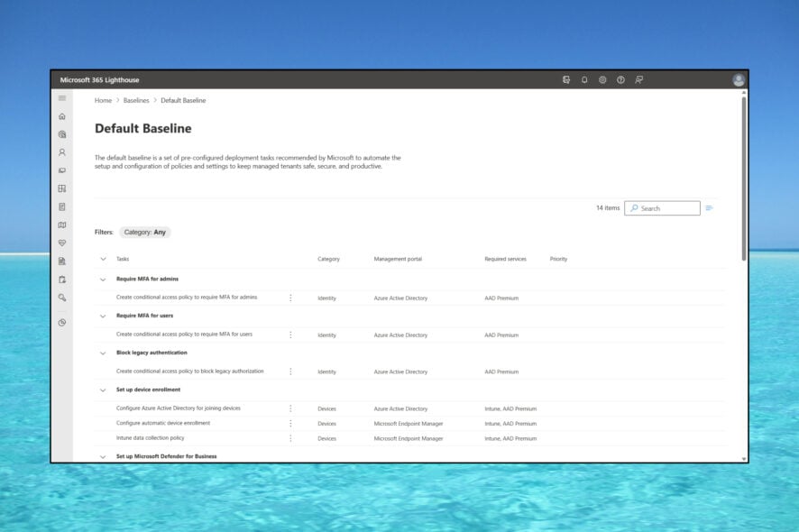The width and height of the screenshot is (799, 532).
Task: Click 'Intune, AAD Premium' in data collection row
Action: pos(510,438)
